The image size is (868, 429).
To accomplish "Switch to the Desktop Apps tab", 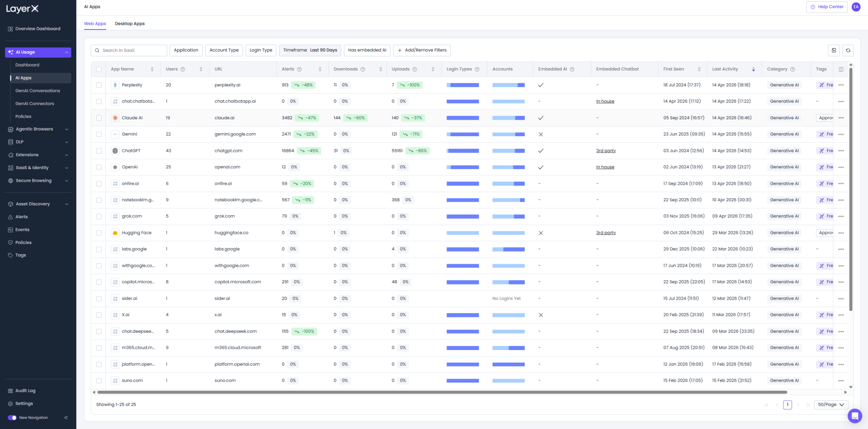I will pos(130,24).
